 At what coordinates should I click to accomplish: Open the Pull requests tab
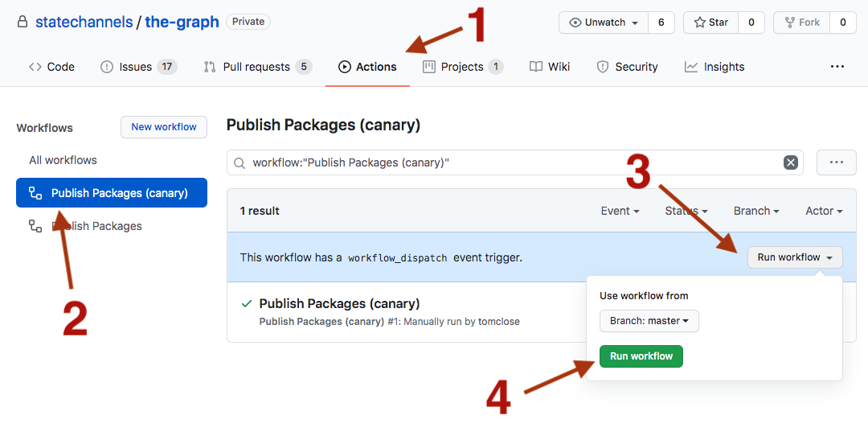click(x=258, y=67)
